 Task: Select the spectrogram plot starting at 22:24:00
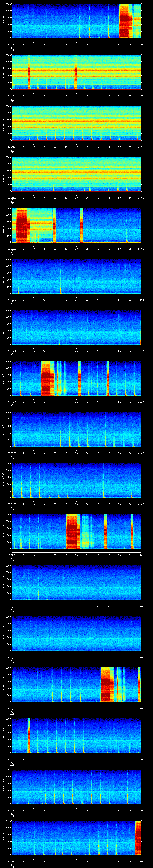click(77, 123)
